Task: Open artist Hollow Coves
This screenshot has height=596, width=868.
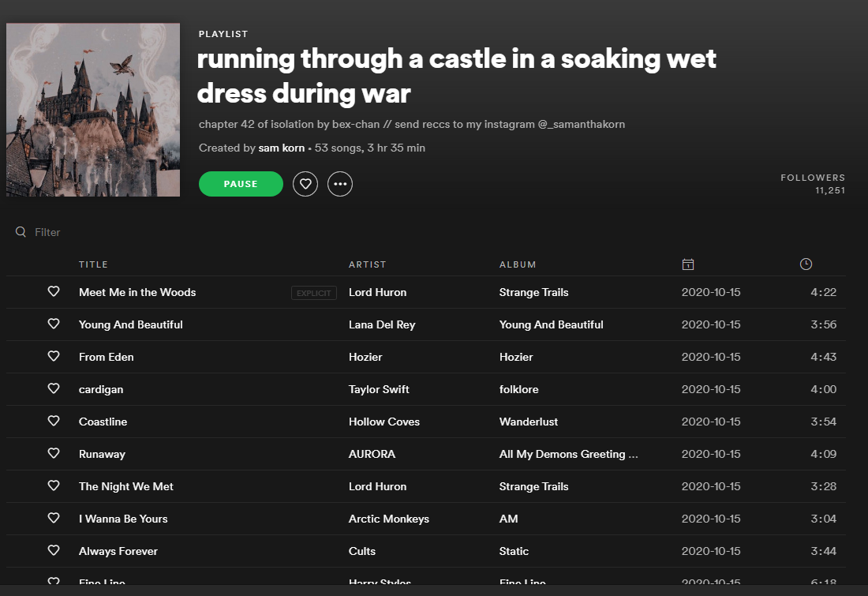Action: 384,422
